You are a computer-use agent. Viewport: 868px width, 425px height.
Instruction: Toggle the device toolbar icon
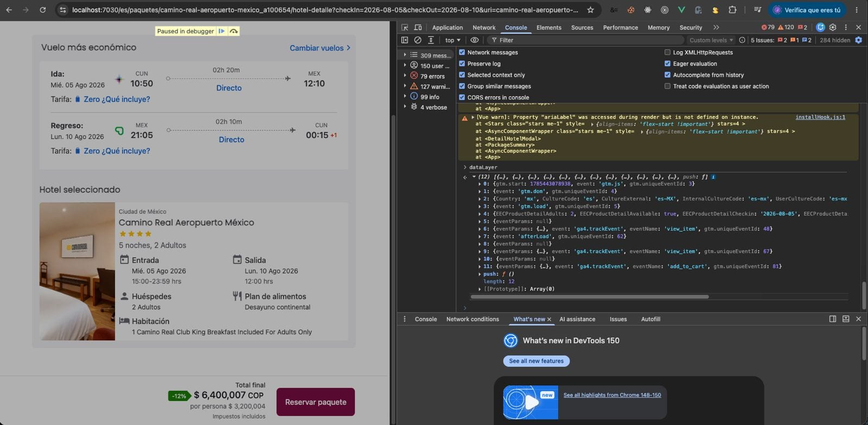(418, 27)
